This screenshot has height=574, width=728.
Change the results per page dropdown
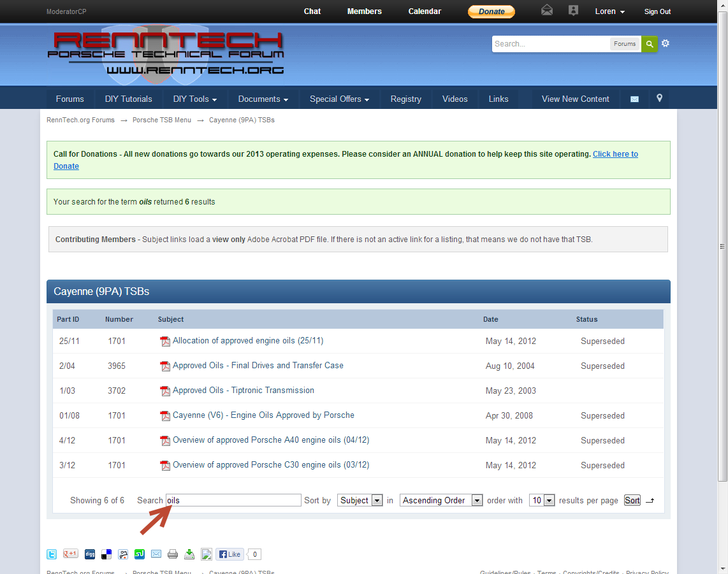(542, 501)
